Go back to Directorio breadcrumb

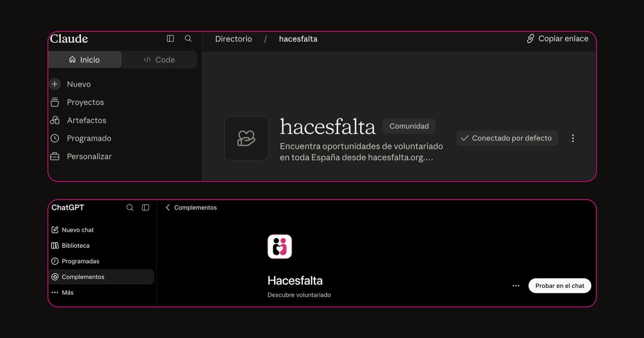coord(233,39)
